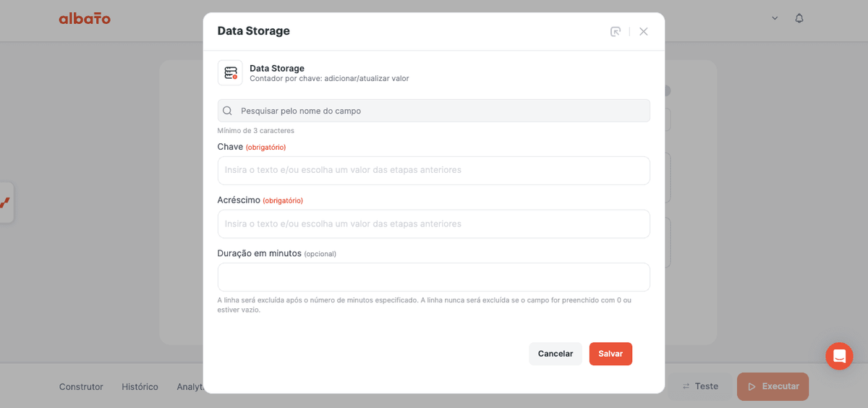The height and width of the screenshot is (408, 868).
Task: Focus the 'Duração em minutos' field
Action: 433,277
